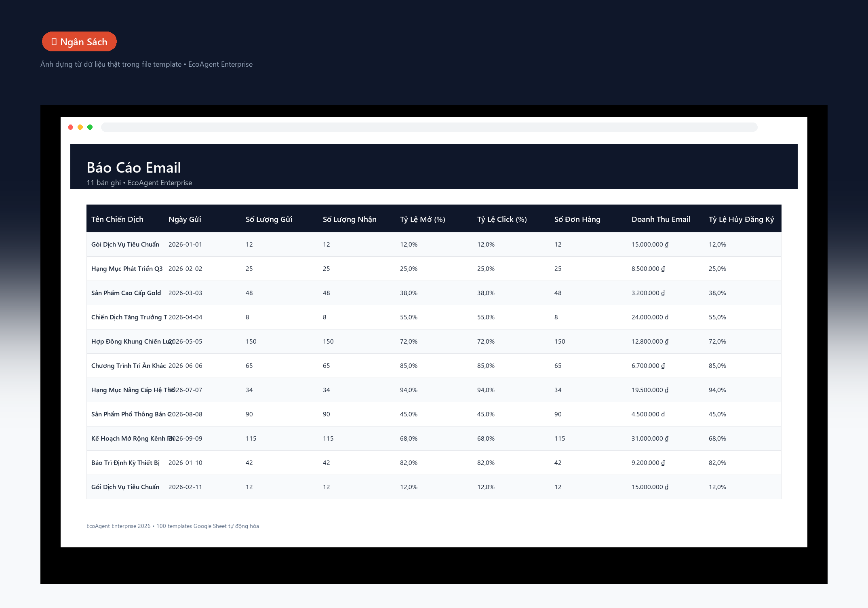Click the red window close dot
The image size is (868, 608).
[x=71, y=127]
